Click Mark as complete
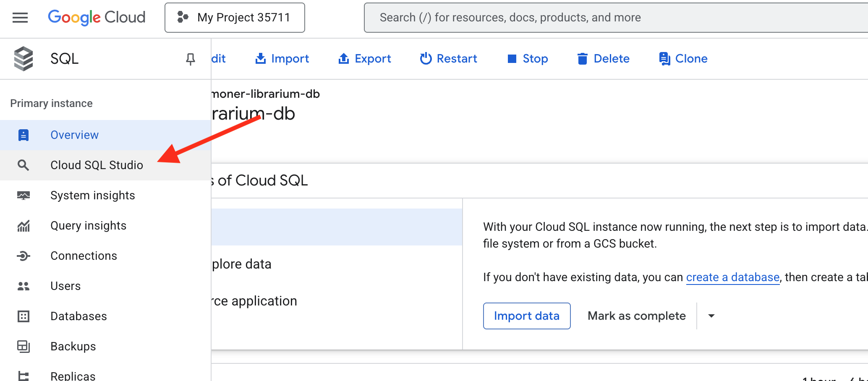This screenshot has height=381, width=868. tap(636, 316)
